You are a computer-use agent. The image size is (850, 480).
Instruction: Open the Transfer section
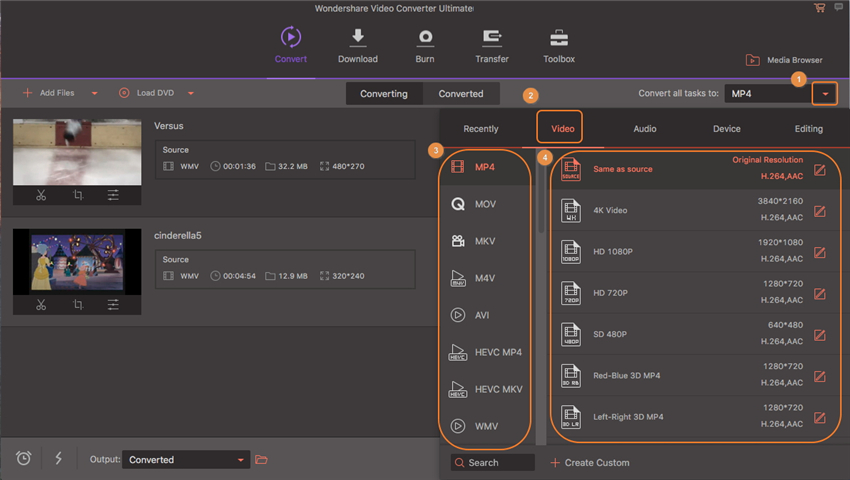[492, 45]
